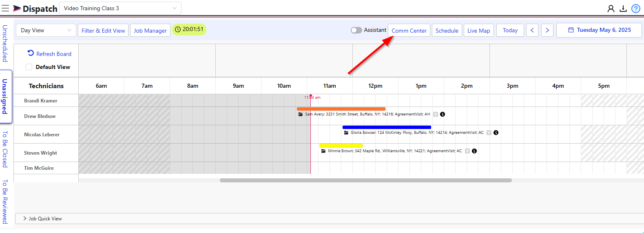The height and width of the screenshot is (233, 644).
Task: Go to next day arrow
Action: click(x=547, y=30)
